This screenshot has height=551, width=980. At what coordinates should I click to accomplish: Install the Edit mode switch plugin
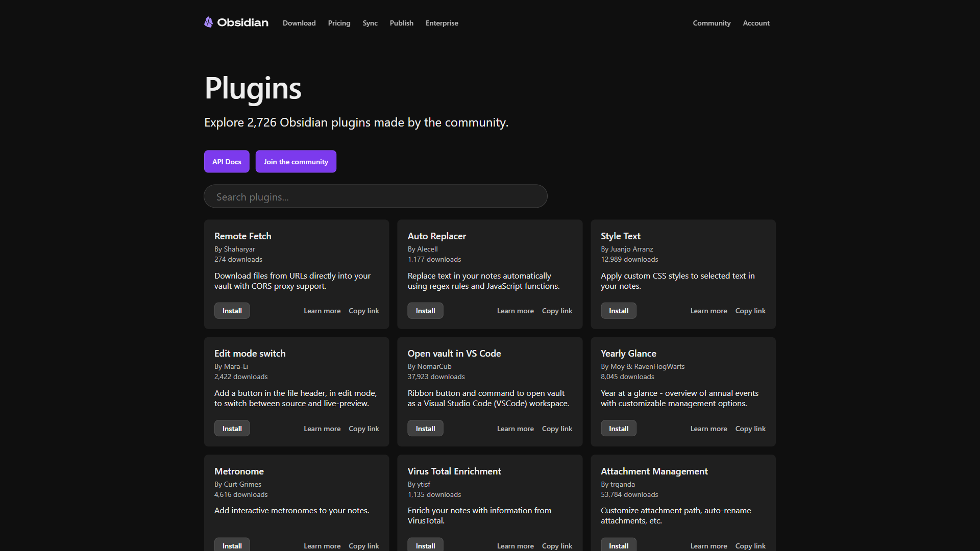tap(232, 429)
